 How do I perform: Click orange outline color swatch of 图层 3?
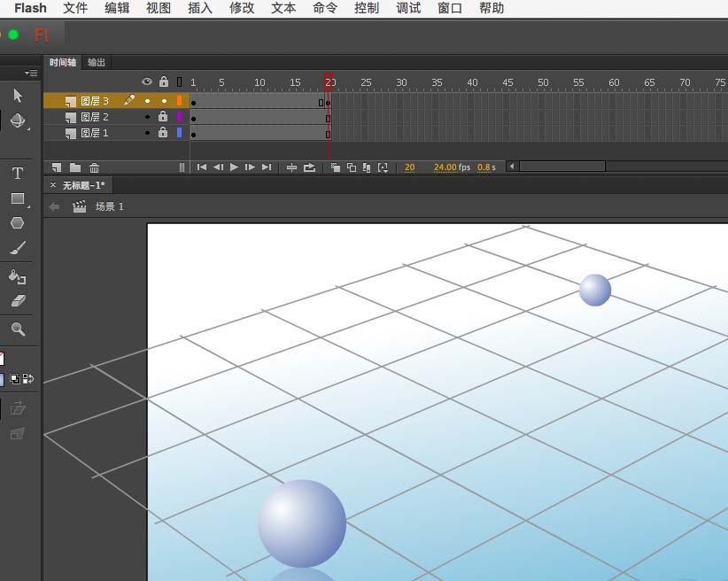[179, 101]
